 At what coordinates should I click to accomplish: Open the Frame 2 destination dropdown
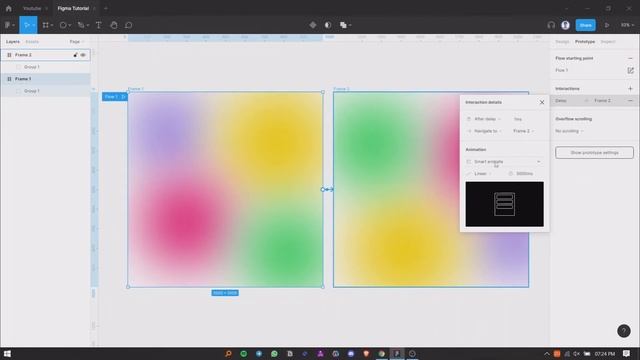point(523,131)
